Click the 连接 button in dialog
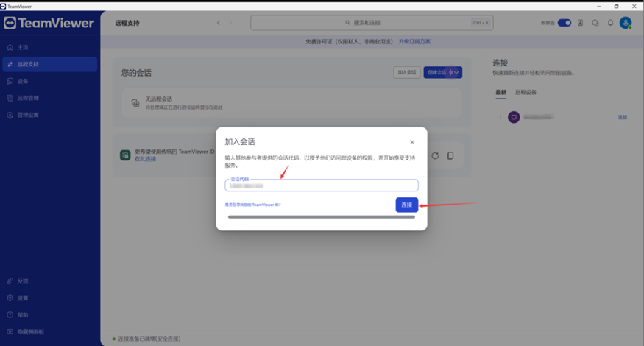644x346 pixels. [x=406, y=205]
